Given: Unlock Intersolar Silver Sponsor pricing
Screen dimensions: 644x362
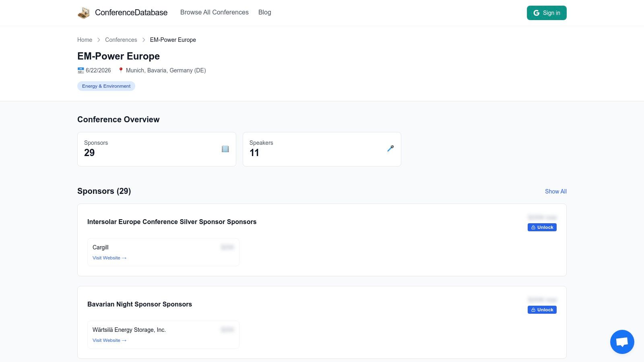Looking at the screenshot, I should (x=542, y=227).
